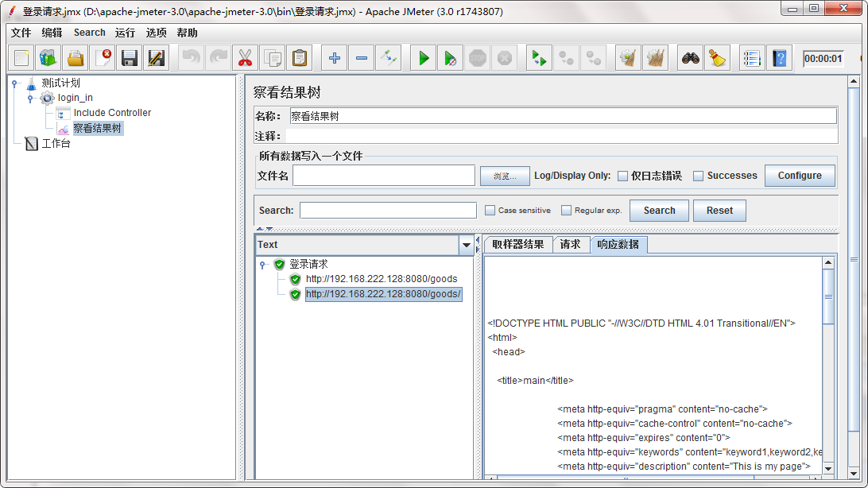Open the 文件 menu
The width and height of the screenshot is (868, 488).
(x=21, y=33)
